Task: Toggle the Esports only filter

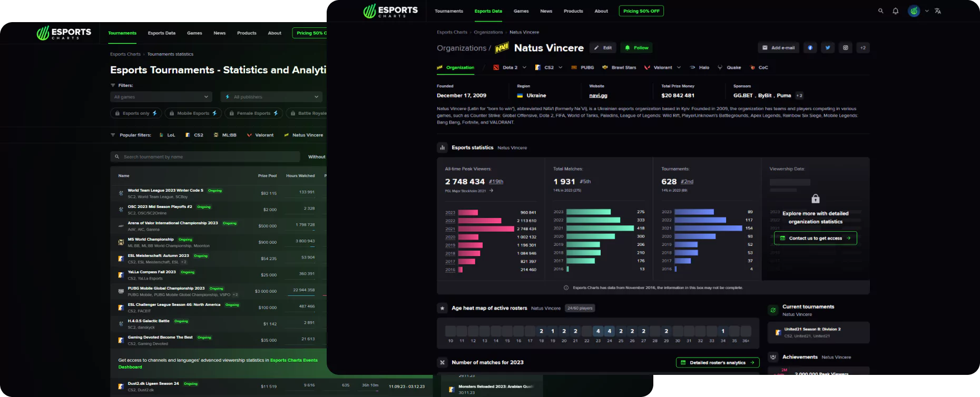Action: point(136,113)
